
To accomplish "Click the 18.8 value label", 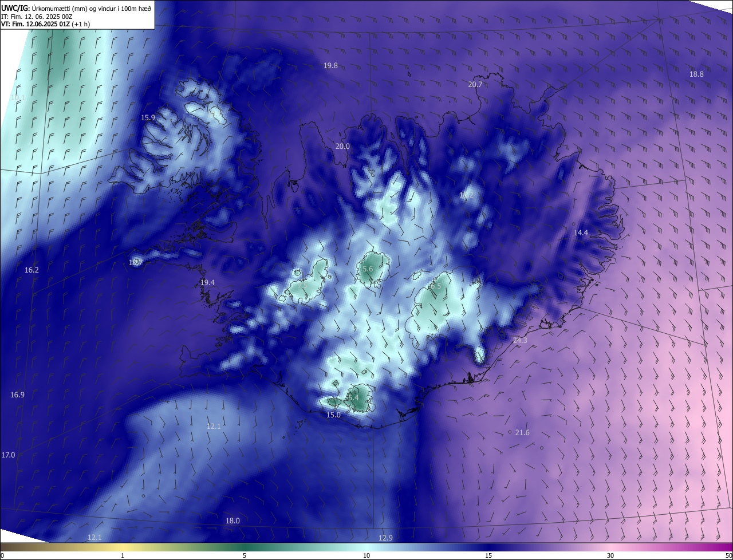I will 696,74.
